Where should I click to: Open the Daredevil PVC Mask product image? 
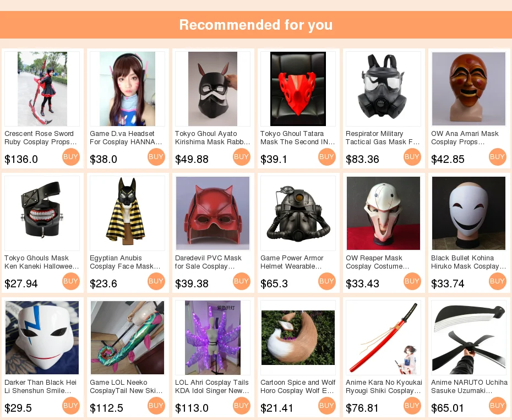213,213
